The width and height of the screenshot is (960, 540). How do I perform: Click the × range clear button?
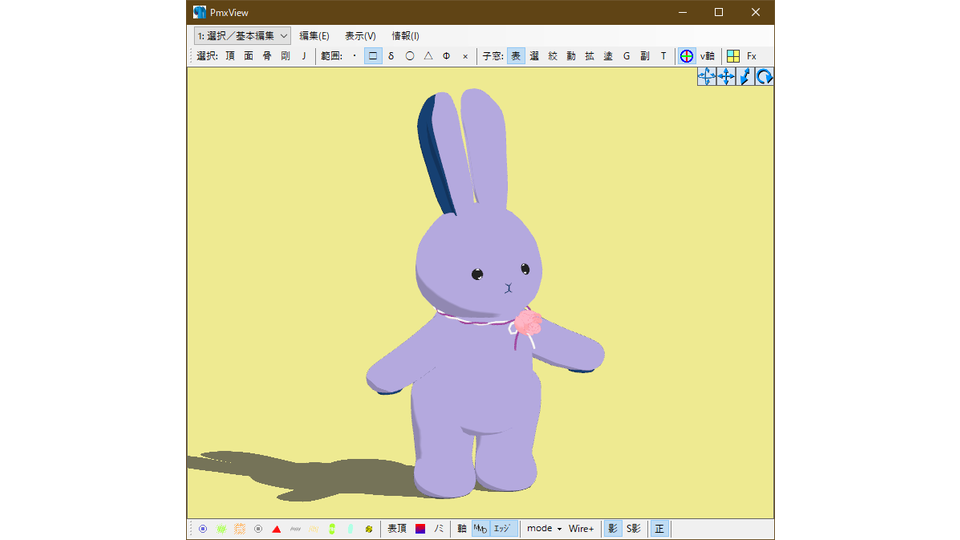pos(465,56)
